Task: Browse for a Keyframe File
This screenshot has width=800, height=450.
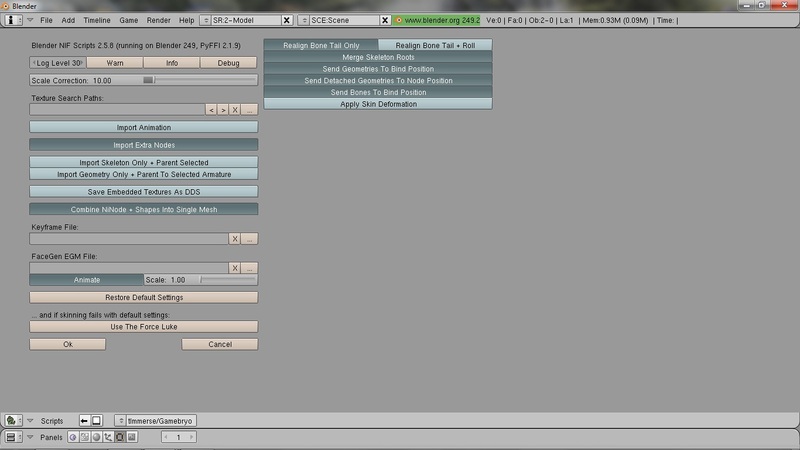Action: tap(249, 239)
